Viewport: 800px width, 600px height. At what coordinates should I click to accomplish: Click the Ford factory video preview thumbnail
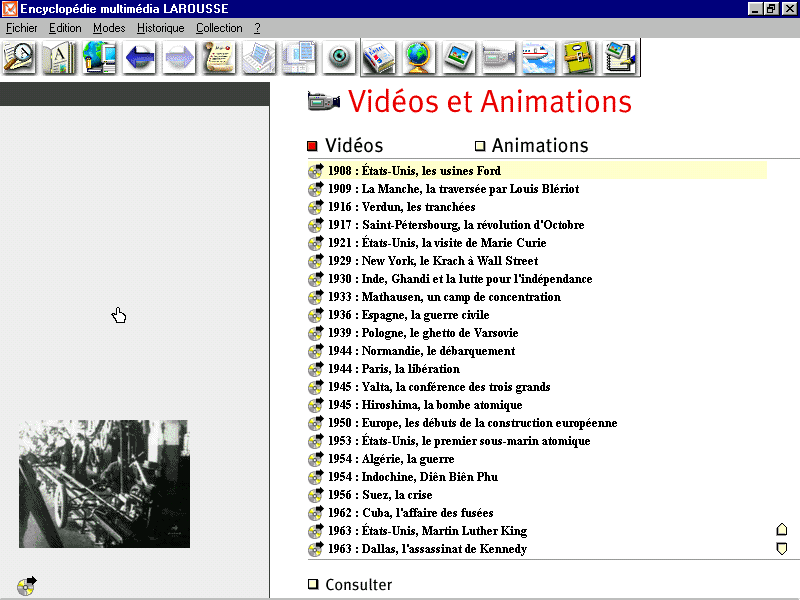105,484
